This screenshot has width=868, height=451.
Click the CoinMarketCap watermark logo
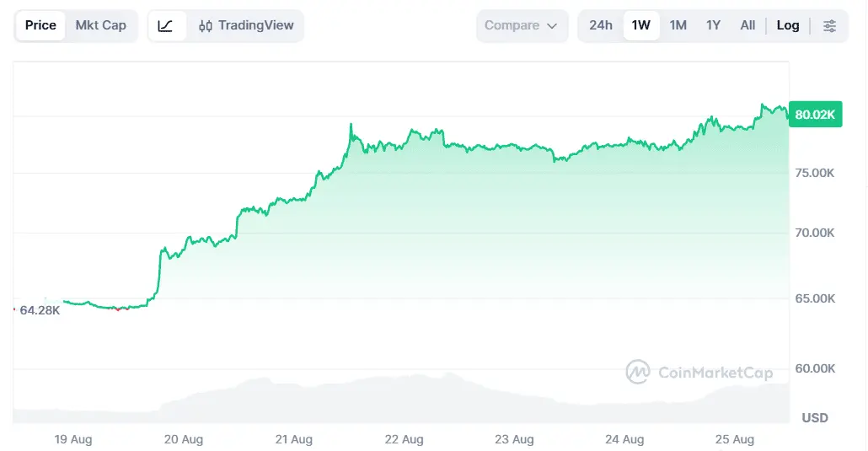click(x=638, y=372)
